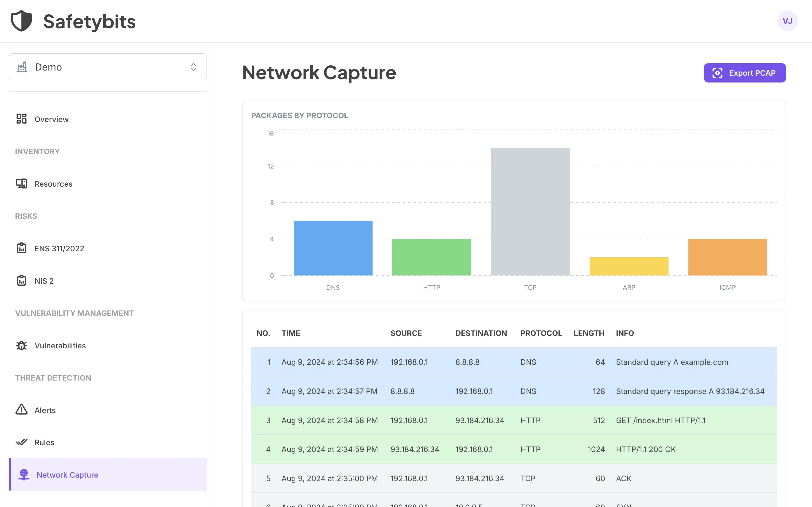Image resolution: width=812 pixels, height=507 pixels.
Task: Open the Overview page
Action: 52,119
